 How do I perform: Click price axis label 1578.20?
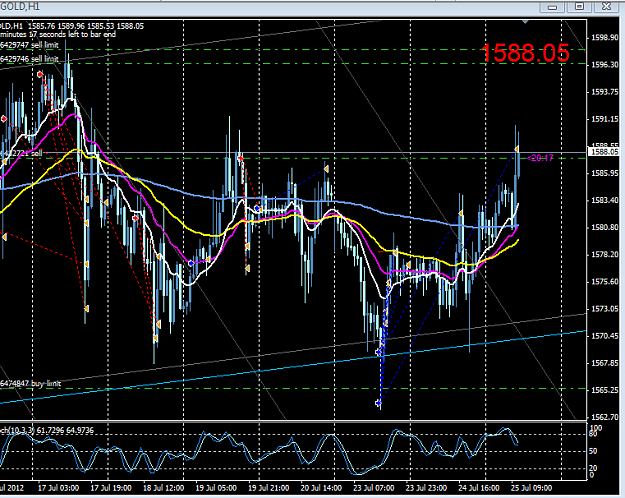click(x=604, y=254)
